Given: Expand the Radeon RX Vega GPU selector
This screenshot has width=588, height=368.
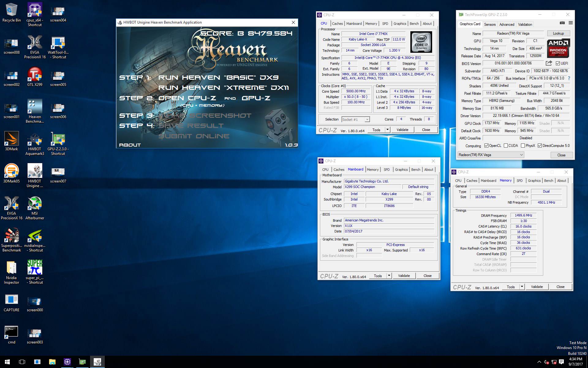Looking at the screenshot, I should coord(491,155).
